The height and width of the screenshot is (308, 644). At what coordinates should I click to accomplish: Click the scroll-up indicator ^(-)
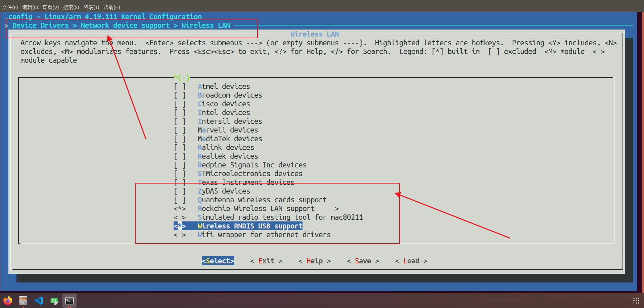[x=182, y=78]
